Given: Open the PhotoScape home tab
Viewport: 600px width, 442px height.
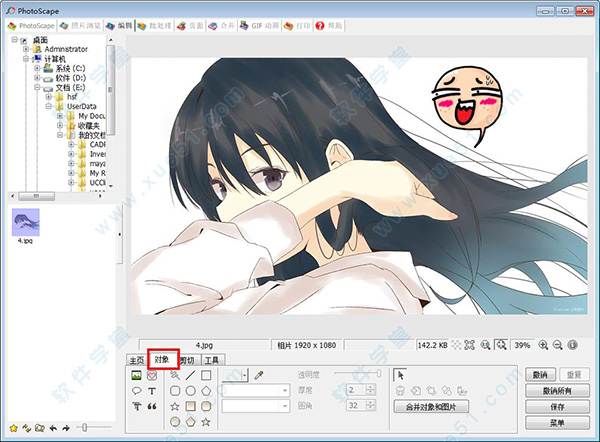Looking at the screenshot, I should (x=31, y=26).
